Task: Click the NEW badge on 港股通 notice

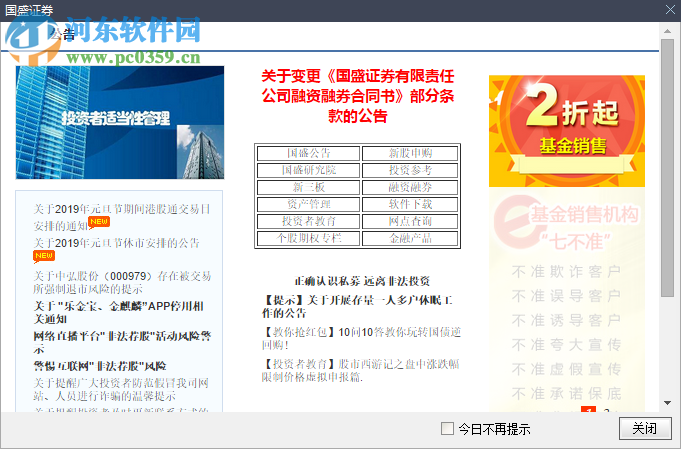Action: [99, 222]
